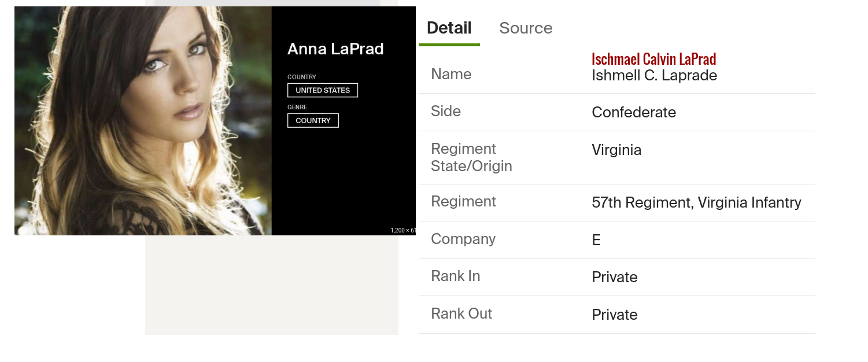
Task: Switch to the Source tab
Action: (526, 28)
